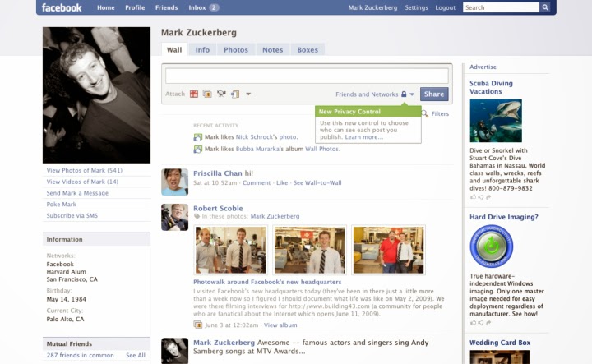Click Like on Priscilla Chan's post
The image size is (592, 364).
(x=282, y=182)
